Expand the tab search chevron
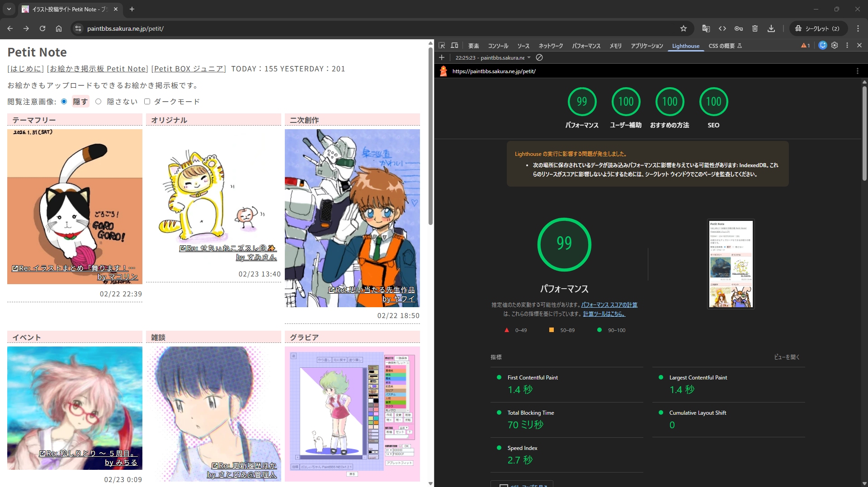The image size is (868, 487). [9, 9]
